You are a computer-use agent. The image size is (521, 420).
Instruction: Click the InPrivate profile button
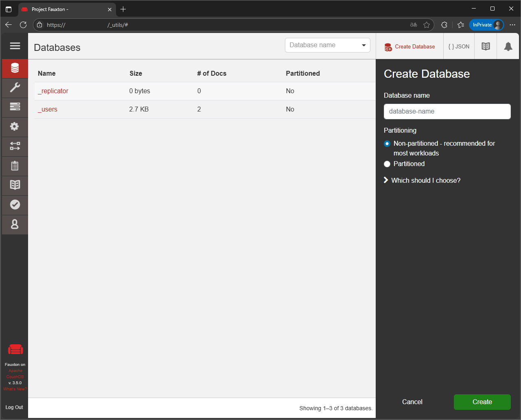click(486, 25)
